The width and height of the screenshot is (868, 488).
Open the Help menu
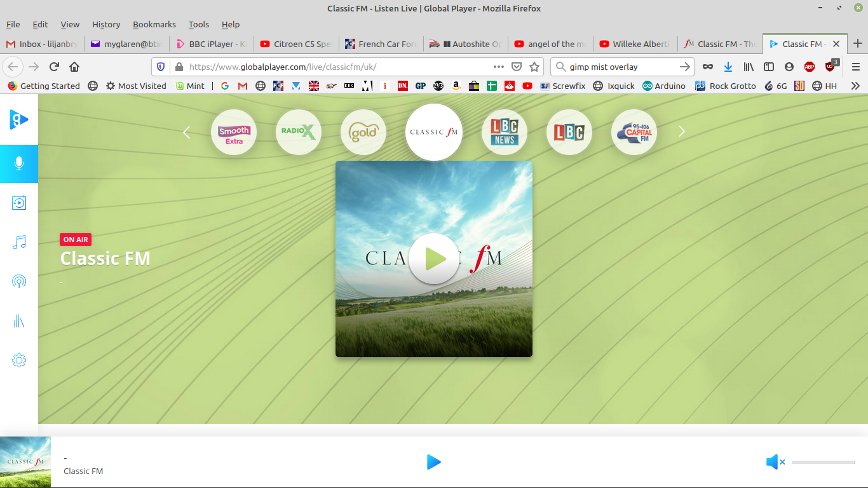[x=231, y=24]
